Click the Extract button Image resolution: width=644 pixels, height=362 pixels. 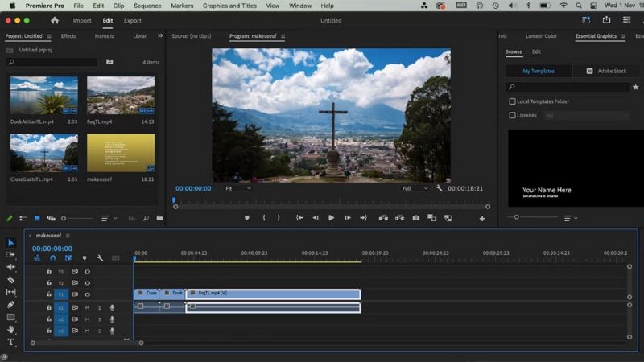(399, 218)
